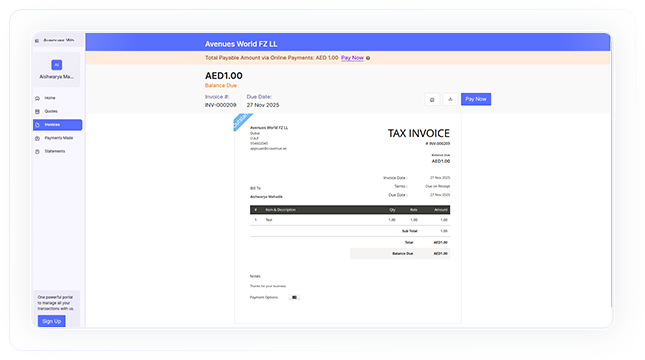Click the print invoice icon button

[432, 99]
